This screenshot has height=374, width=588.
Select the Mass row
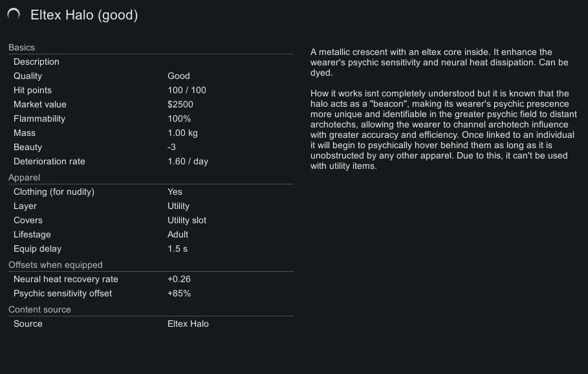(151, 133)
